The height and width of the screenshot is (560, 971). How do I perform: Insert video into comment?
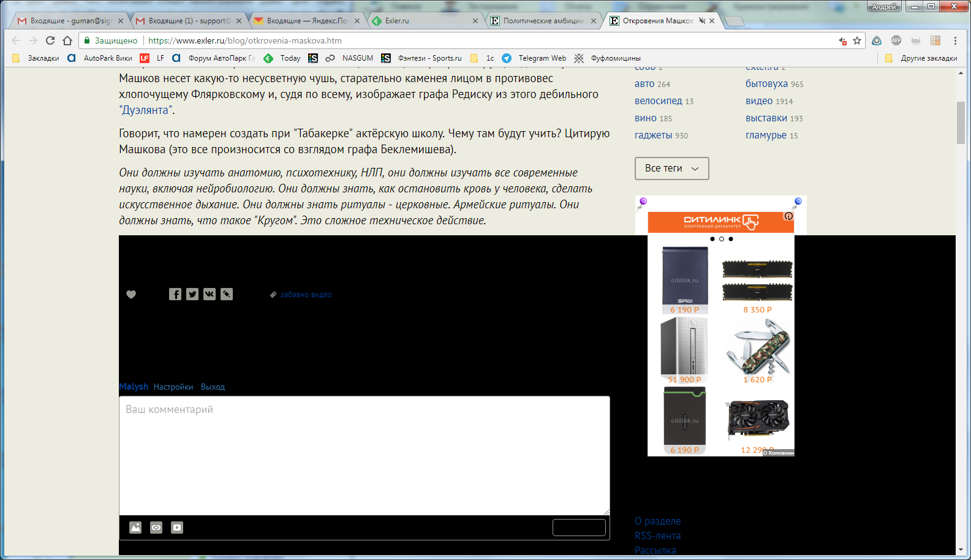177,528
